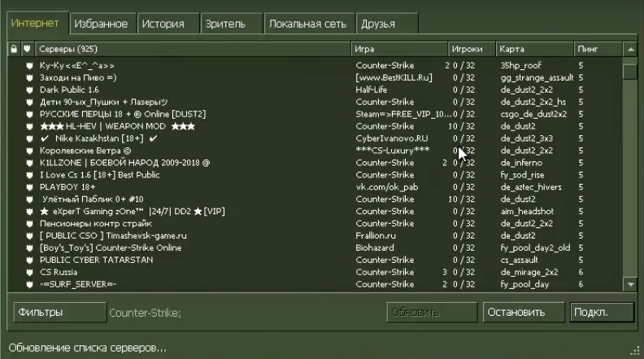Image resolution: width=644 pixels, height=359 pixels.
Task: Click map name cs_assault
Action: (x=519, y=260)
